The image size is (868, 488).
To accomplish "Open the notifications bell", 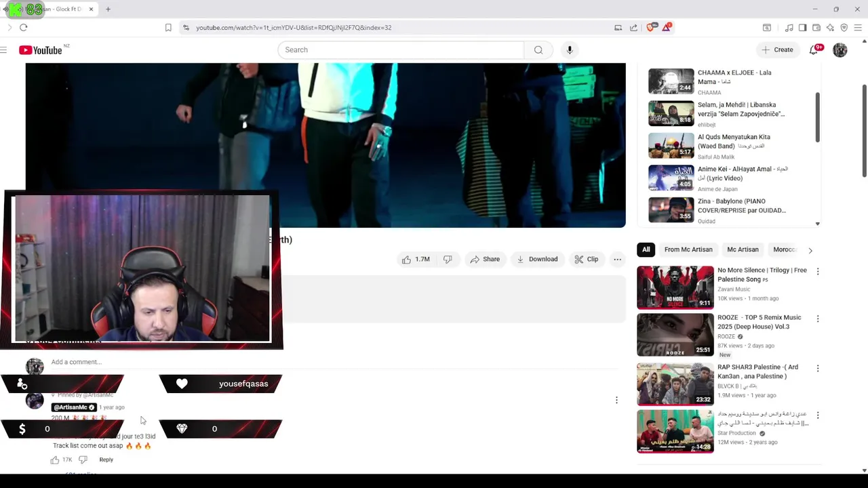I will [814, 50].
